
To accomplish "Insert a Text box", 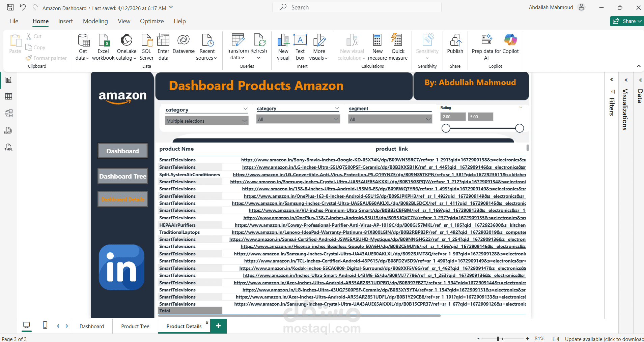I will pos(300,47).
